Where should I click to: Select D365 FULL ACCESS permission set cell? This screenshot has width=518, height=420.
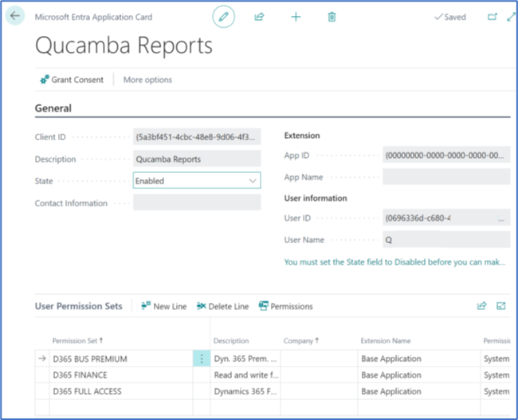click(121, 391)
